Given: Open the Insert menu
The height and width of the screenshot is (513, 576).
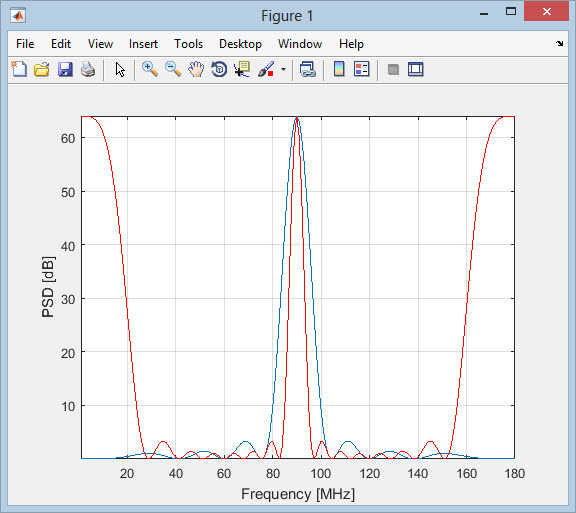Looking at the screenshot, I should [143, 44].
